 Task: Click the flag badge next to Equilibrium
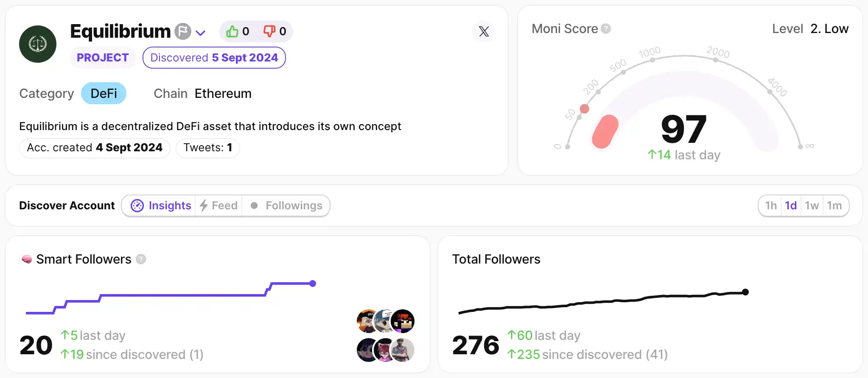(x=183, y=31)
